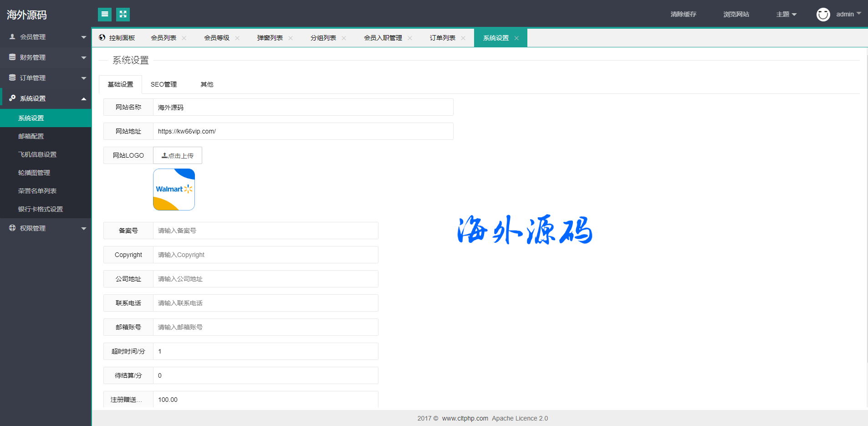The height and width of the screenshot is (426, 868).
Task: Close the 会员入职管理 tab
Action: (410, 38)
